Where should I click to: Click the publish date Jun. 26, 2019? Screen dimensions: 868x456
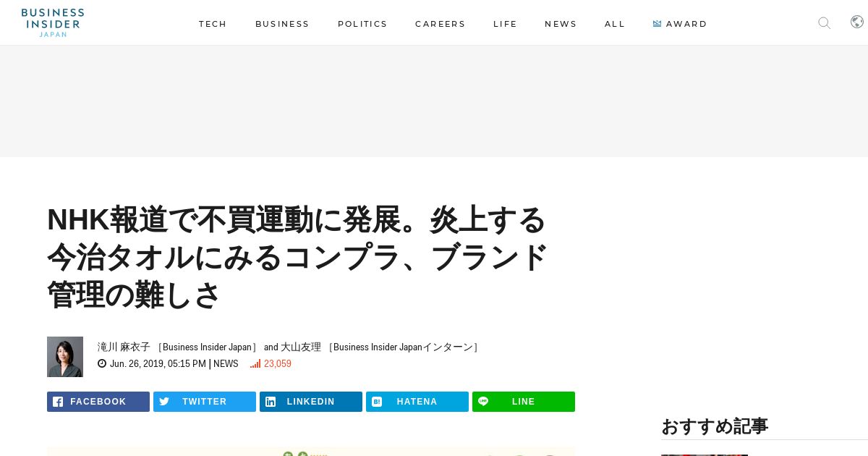[x=158, y=363]
